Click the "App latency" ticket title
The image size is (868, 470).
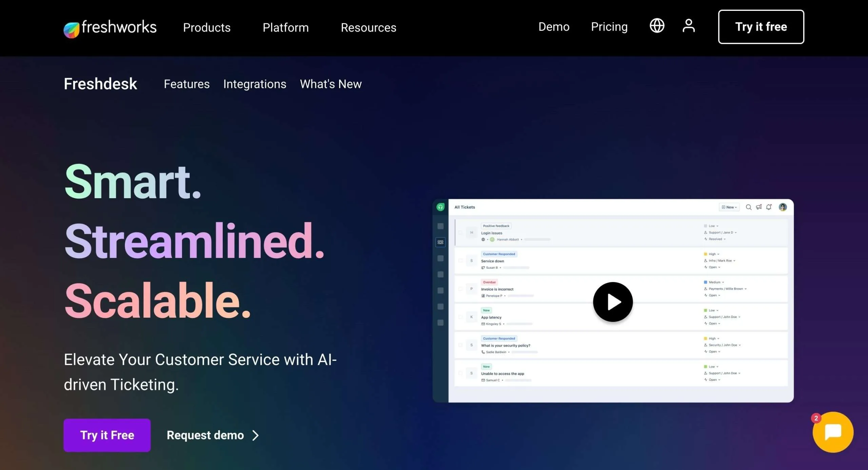pos(491,318)
